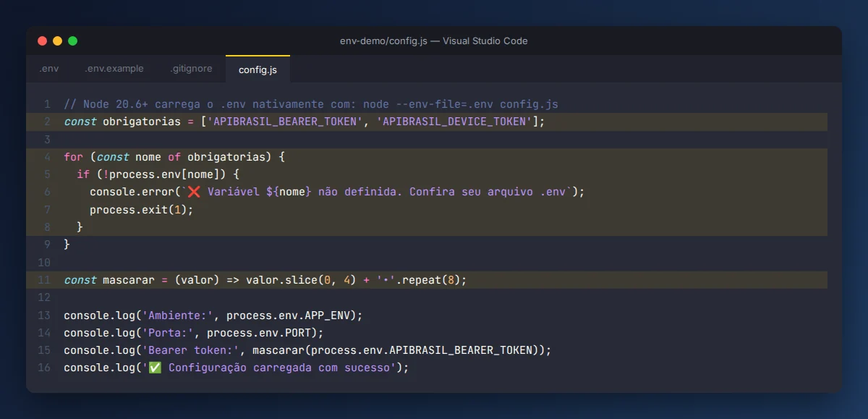Click the 'APIBRASIL_BEARER_TOKEN' string on line 2
The width and height of the screenshot is (868, 419).
(284, 122)
